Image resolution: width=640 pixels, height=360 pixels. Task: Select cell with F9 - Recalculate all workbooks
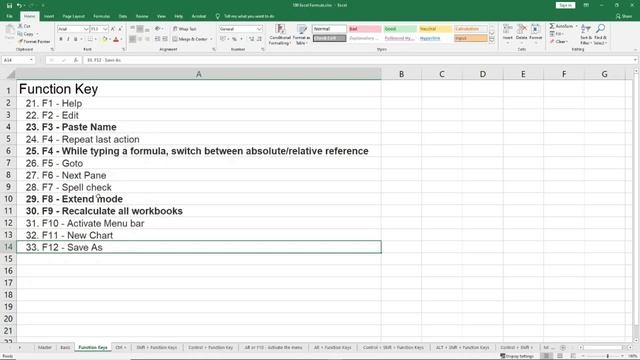(199, 211)
